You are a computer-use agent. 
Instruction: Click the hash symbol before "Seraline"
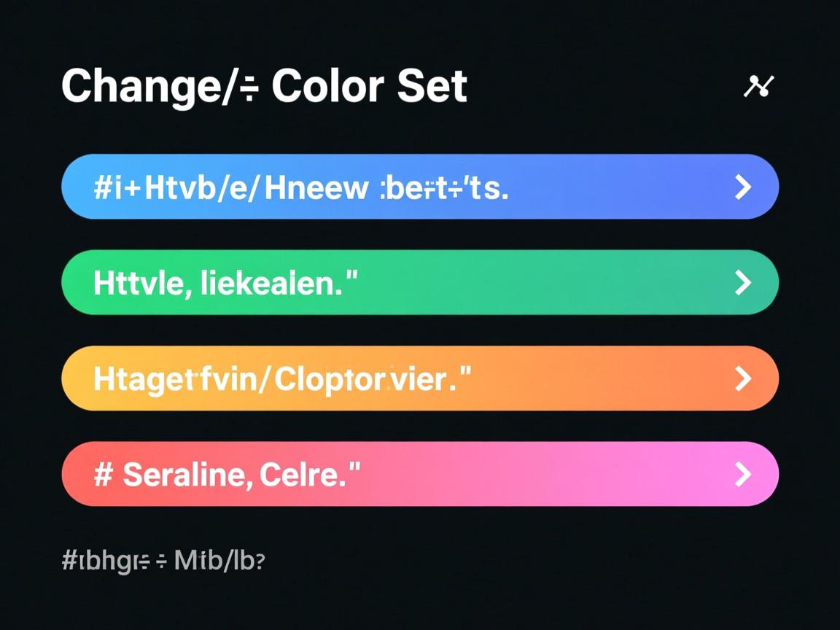coord(102,475)
